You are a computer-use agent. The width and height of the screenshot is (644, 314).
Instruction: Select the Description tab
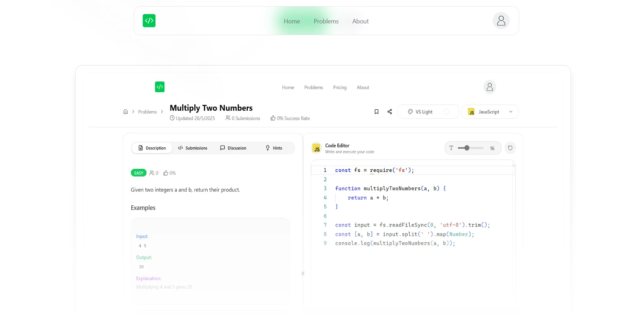click(x=152, y=148)
